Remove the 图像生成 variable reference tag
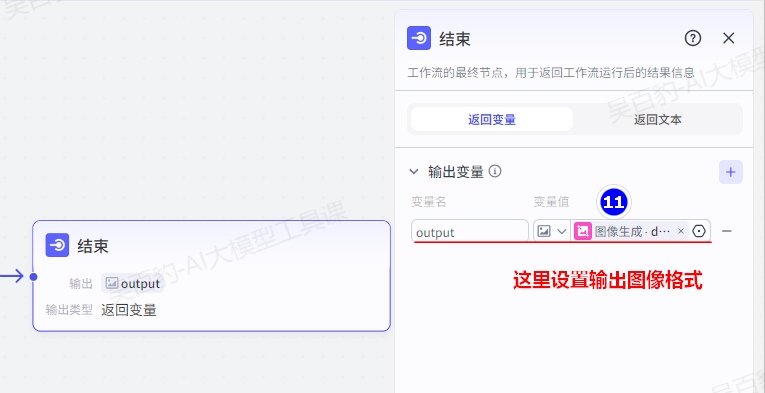 point(681,231)
